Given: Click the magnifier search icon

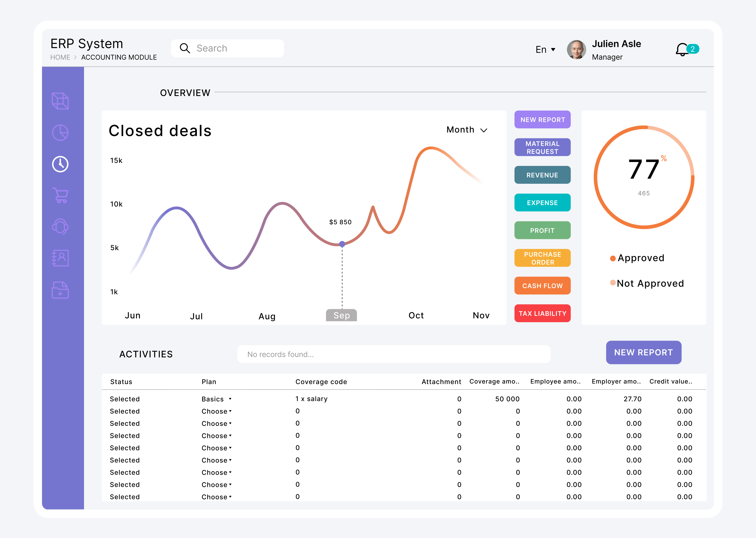Looking at the screenshot, I should click(185, 48).
